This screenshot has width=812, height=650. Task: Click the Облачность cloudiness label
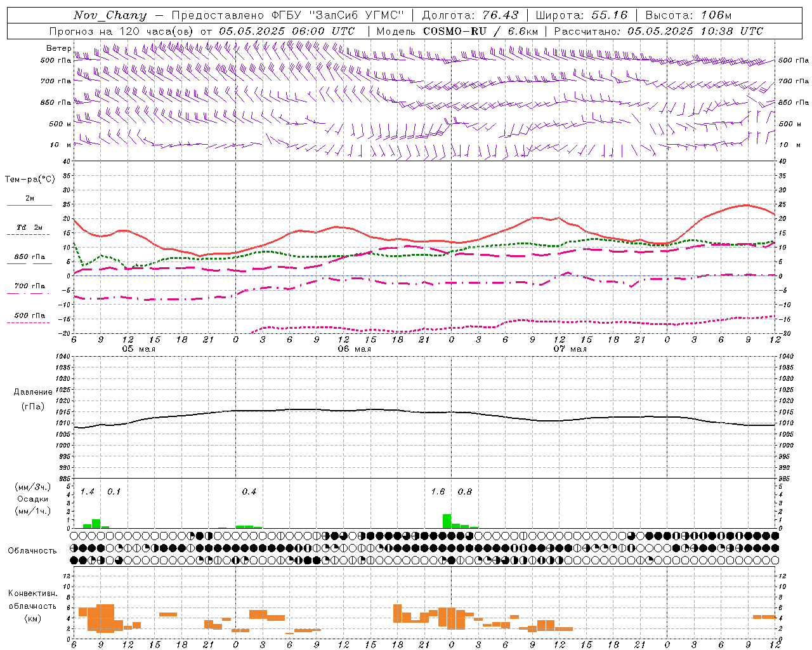click(x=32, y=551)
